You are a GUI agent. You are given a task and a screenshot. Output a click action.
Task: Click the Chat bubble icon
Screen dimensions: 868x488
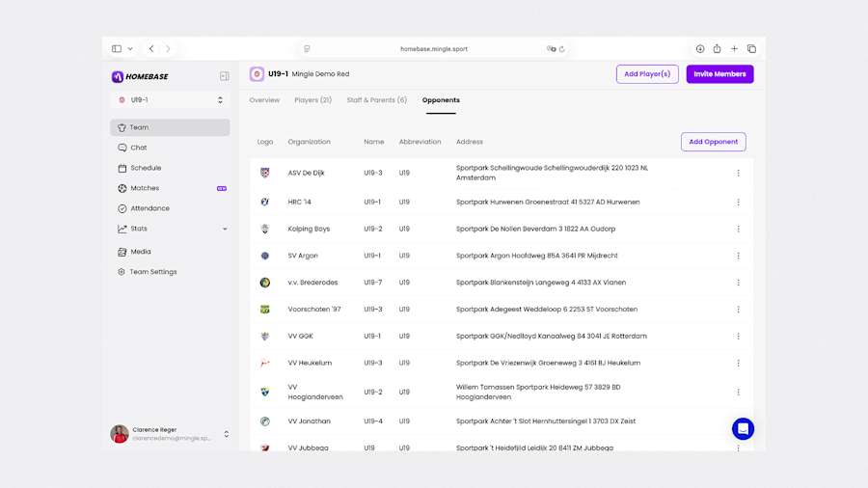click(x=122, y=148)
